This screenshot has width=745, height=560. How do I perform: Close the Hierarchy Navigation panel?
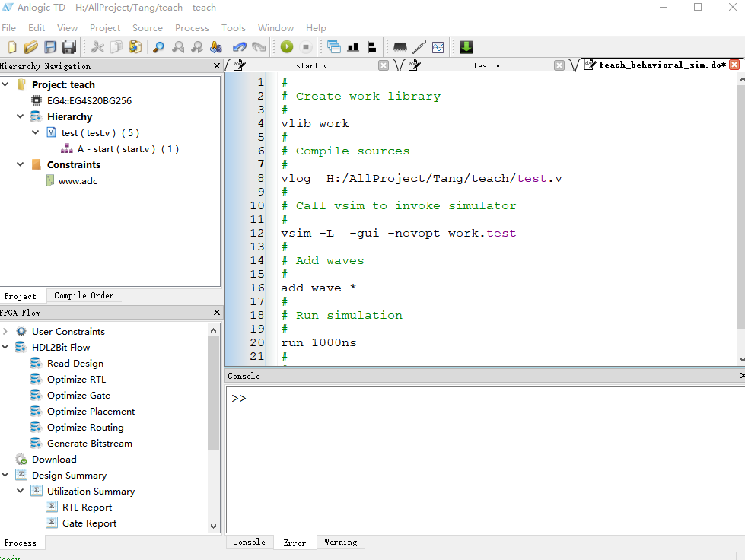coord(217,67)
